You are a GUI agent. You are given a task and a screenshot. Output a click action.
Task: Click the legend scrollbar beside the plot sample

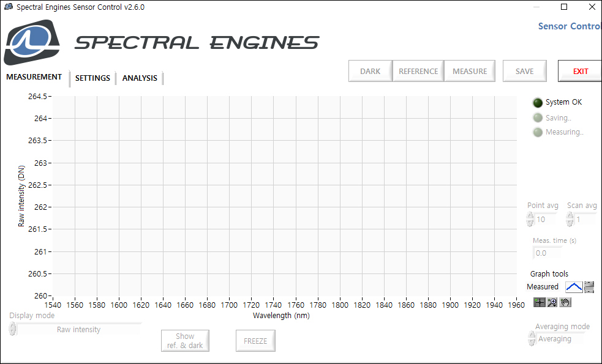589,286
